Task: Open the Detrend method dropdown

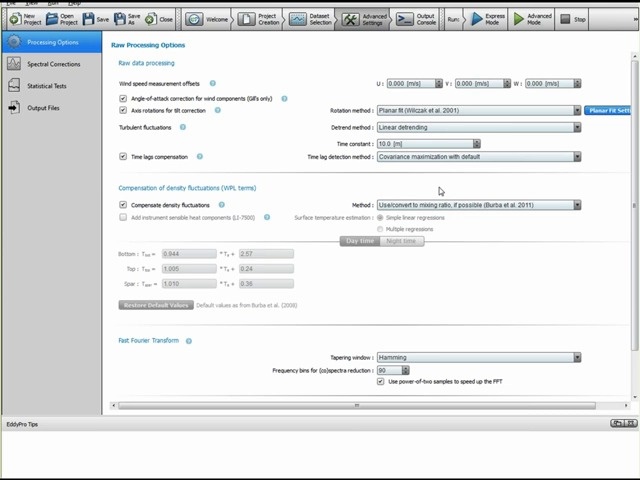Action: coord(479,127)
